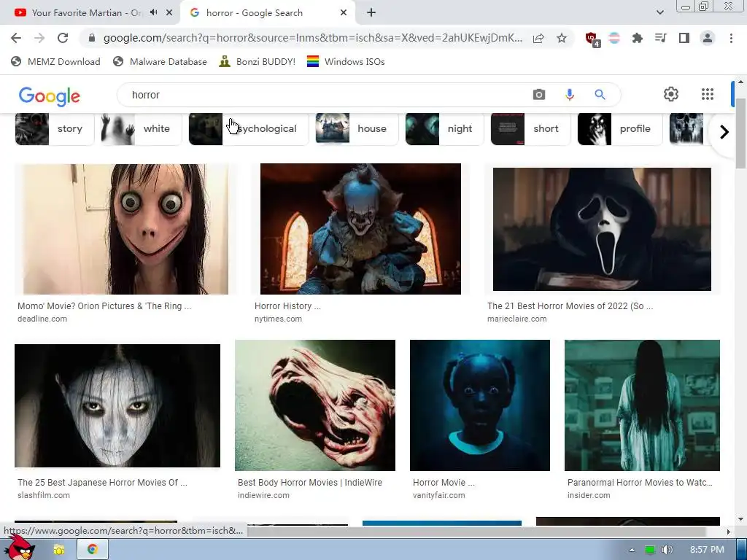Open the body horror creature image
Viewport: 747px width, 560px height.
(x=315, y=405)
